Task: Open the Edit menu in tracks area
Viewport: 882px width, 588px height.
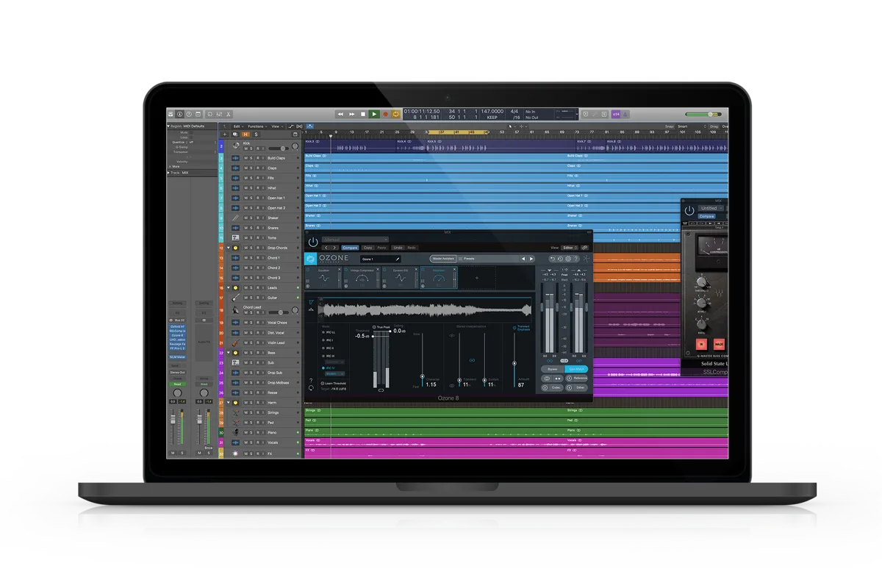Action: pyautogui.click(x=238, y=126)
